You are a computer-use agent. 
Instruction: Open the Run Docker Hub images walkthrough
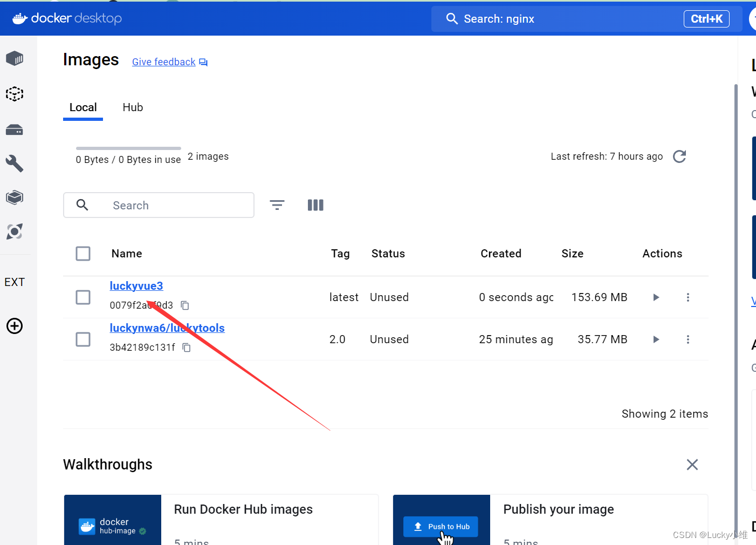click(x=221, y=520)
